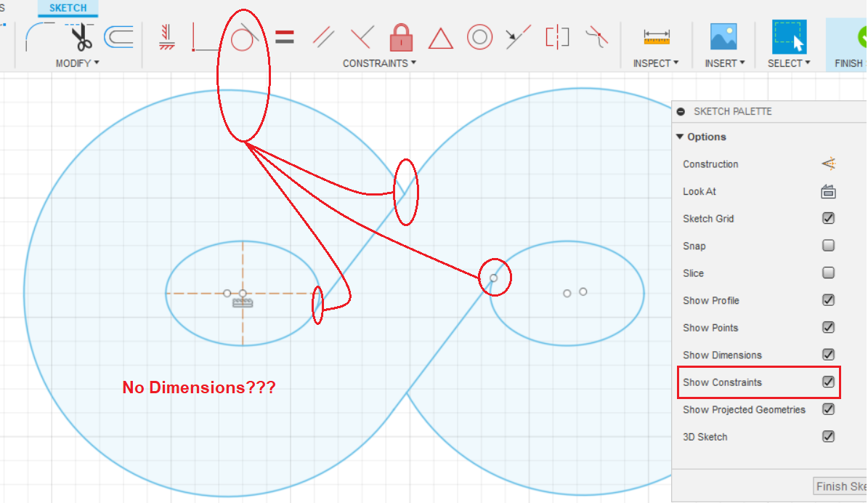This screenshot has width=868, height=503.
Task: Open the INSPECT dropdown menu
Action: 656,63
